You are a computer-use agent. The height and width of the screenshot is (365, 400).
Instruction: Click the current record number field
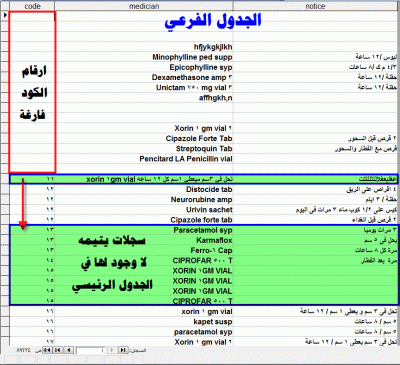91,350
